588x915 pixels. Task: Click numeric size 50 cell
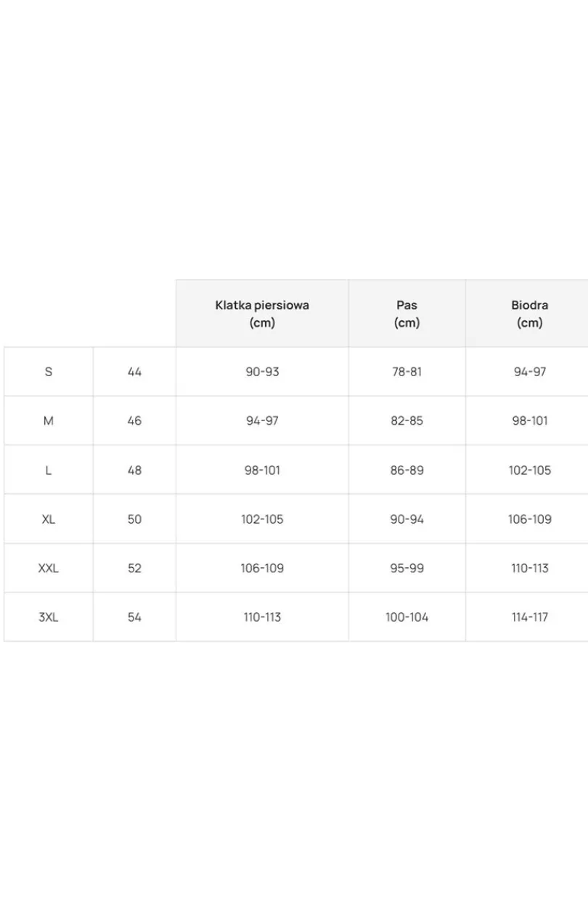pos(134,519)
